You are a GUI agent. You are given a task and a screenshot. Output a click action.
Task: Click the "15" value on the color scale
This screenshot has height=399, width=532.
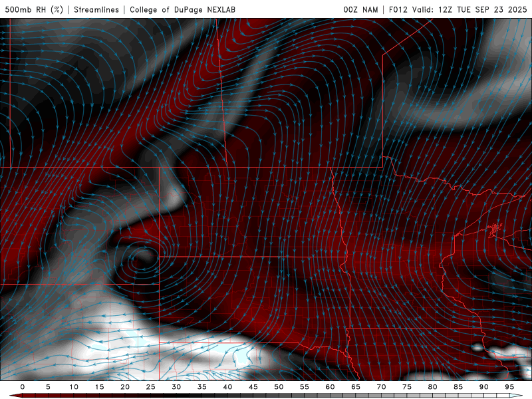99,387
